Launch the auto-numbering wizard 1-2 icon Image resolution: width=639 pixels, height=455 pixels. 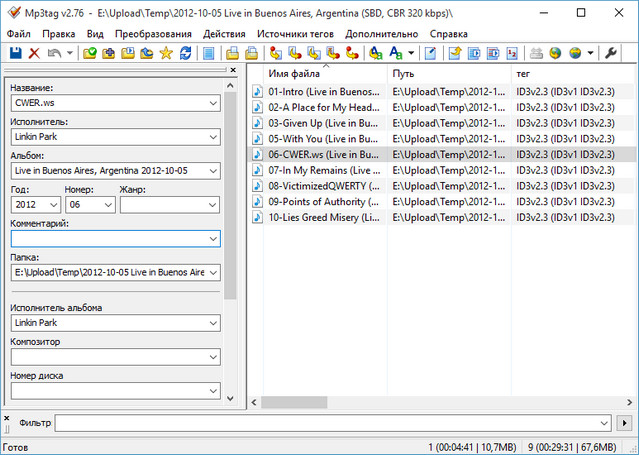(x=512, y=53)
